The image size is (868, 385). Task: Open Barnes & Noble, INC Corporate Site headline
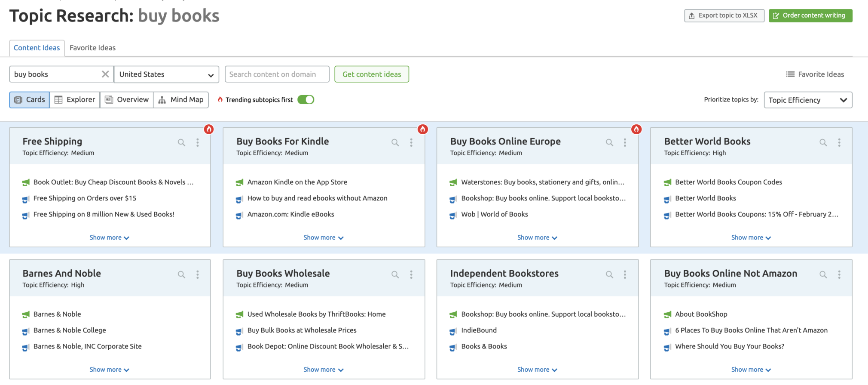pos(87,346)
